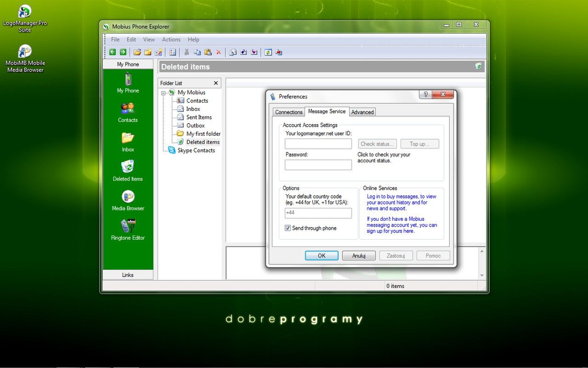Open the View menu
The image size is (588, 368).
click(x=149, y=40)
